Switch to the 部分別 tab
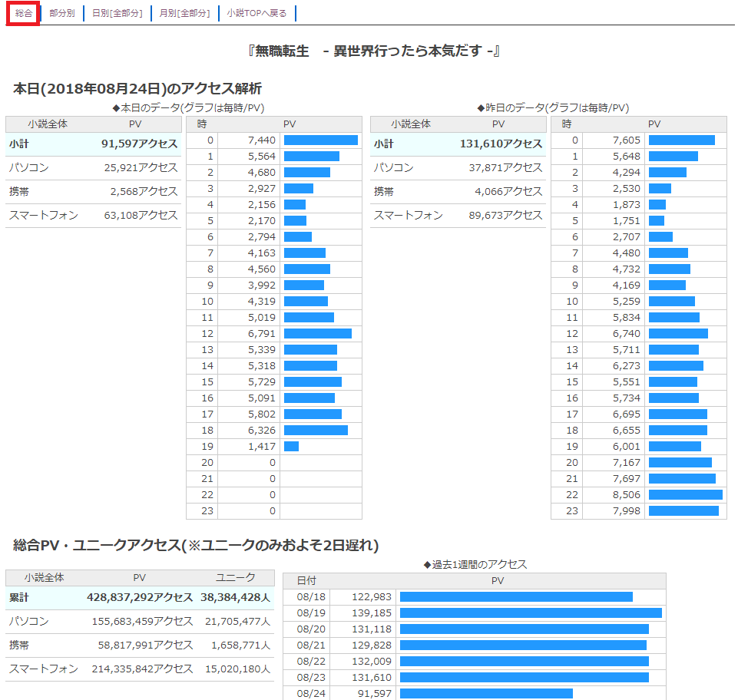738x700 pixels. click(62, 14)
